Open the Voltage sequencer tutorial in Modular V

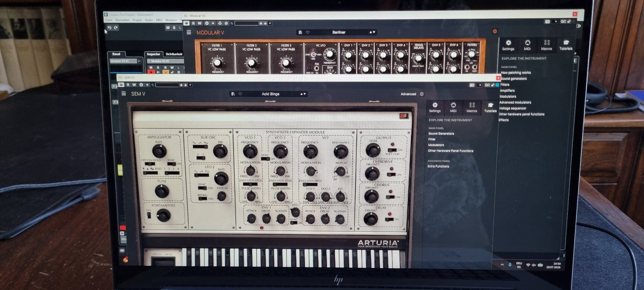(x=512, y=108)
